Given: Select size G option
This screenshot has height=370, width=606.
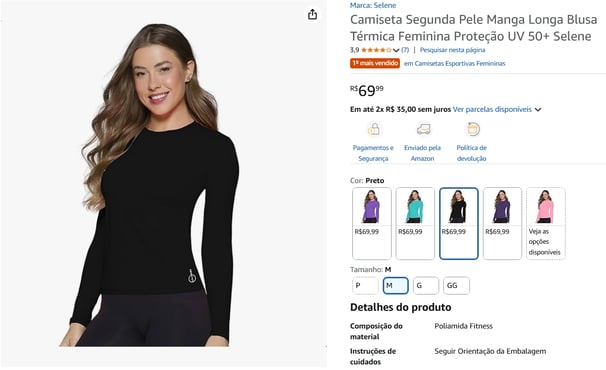Looking at the screenshot, I should [426, 286].
